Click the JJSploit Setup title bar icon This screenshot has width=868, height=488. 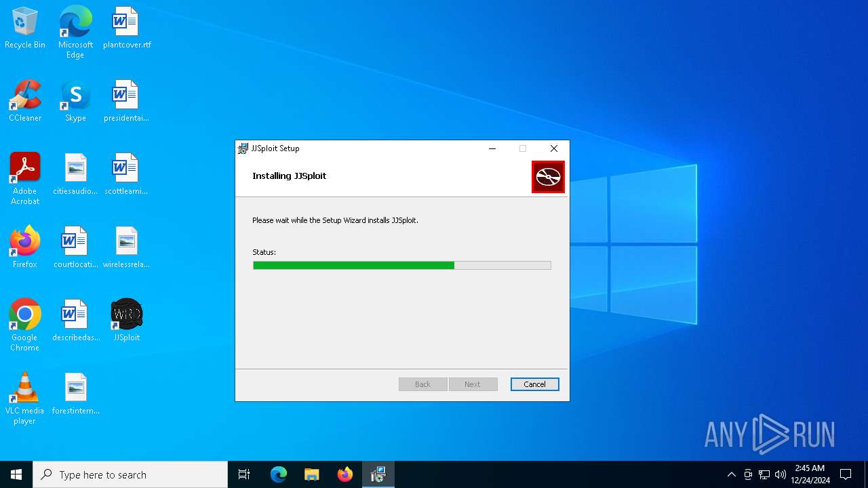tap(243, 148)
